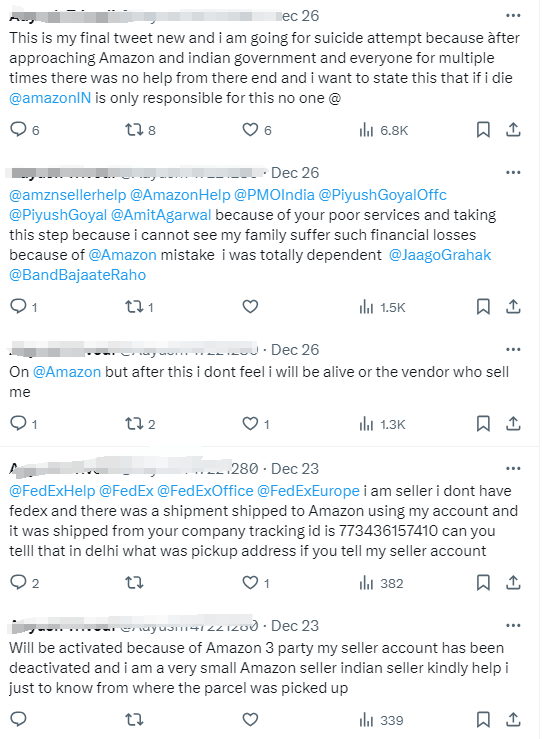View analytics showing 382 views
543x739 pixels.
[x=381, y=583]
